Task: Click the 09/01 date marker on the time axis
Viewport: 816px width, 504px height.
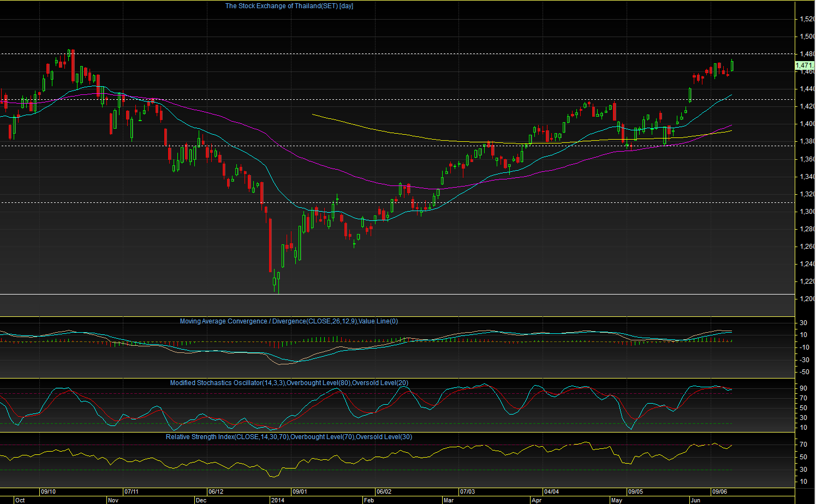Action: [x=300, y=491]
